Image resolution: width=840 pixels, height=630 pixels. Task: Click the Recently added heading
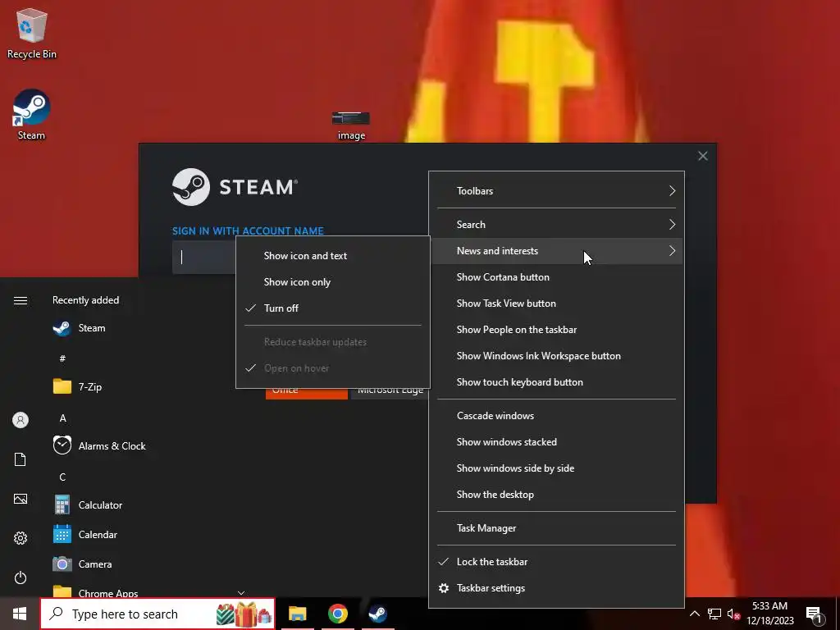pos(85,300)
